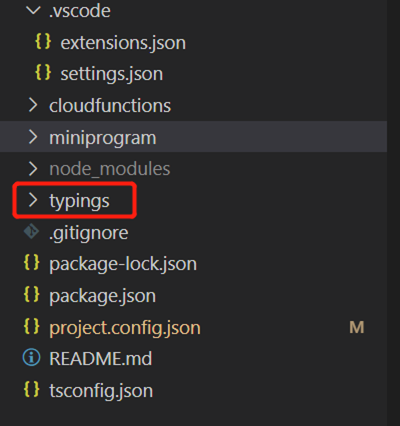Click the info icon beside README.md

31,358
